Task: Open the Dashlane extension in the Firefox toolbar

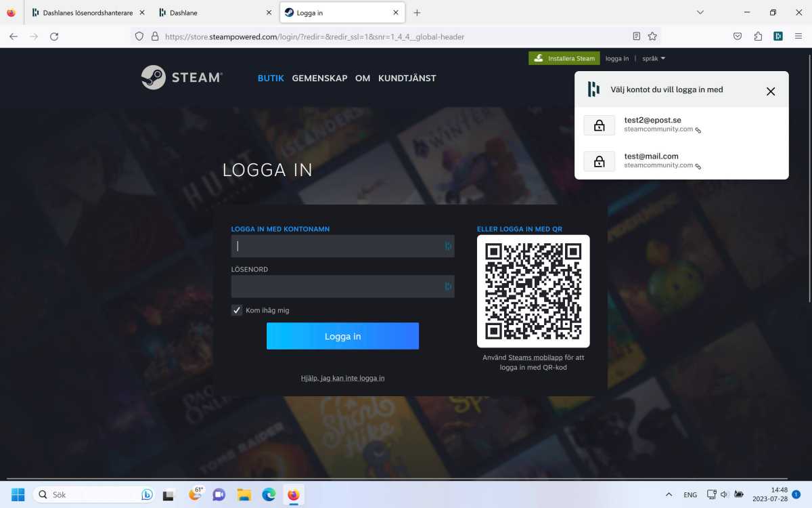Action: point(778,37)
